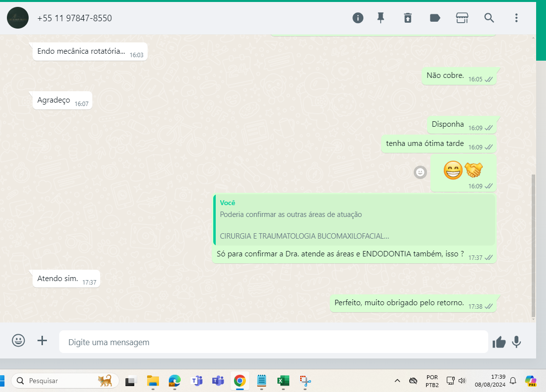Select the 'Não cobre.' message
The width and height of the screenshot is (546, 392).
click(x=459, y=76)
